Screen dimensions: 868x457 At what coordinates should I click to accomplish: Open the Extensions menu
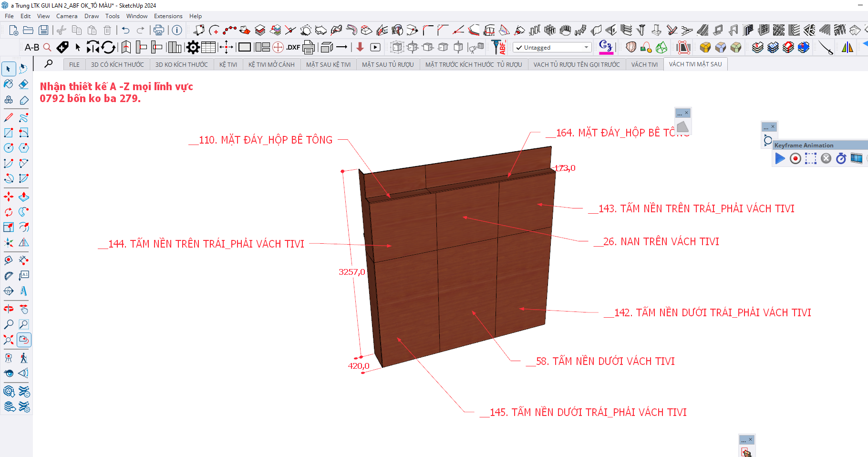click(x=168, y=16)
